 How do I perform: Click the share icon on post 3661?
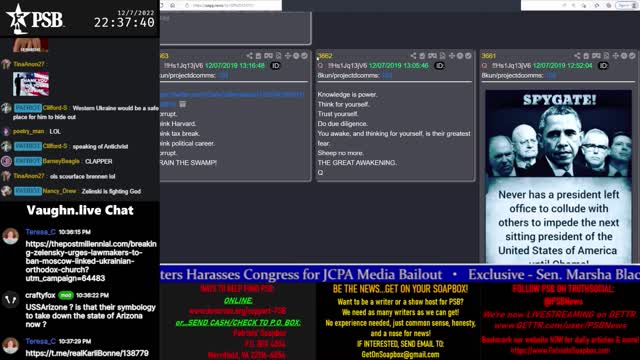tap(577, 56)
